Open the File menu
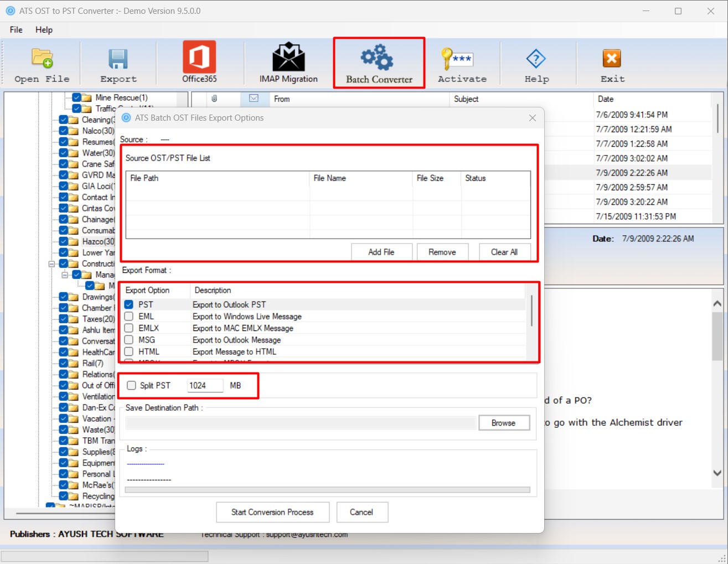The width and height of the screenshot is (728, 564). (x=16, y=30)
